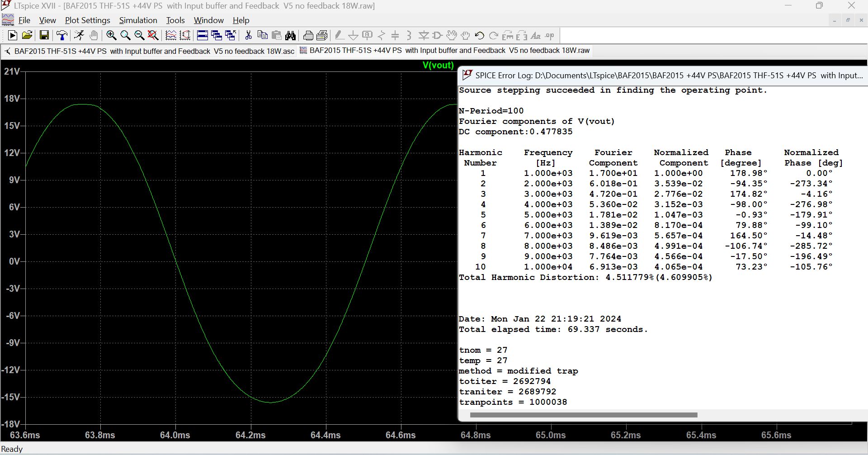Viewport: 868px width, 455px height.
Task: Click the Close All Windows icon
Action: pyautogui.click(x=231, y=35)
